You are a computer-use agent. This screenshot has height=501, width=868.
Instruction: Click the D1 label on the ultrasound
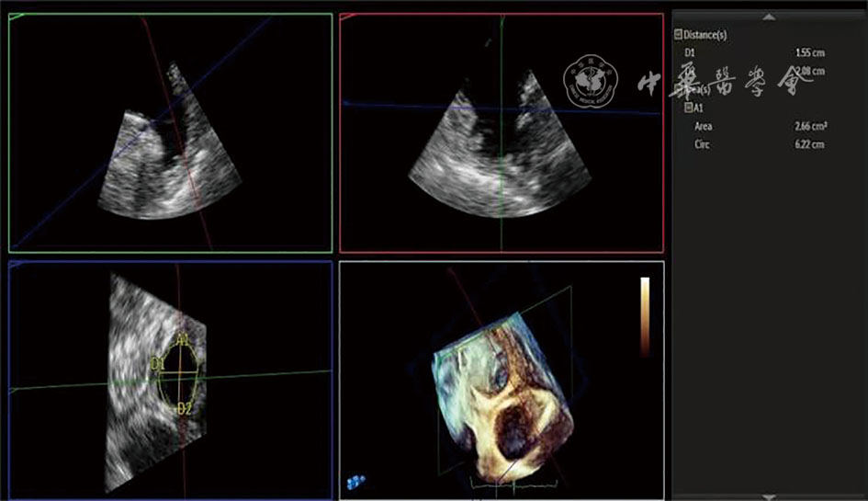(x=157, y=364)
